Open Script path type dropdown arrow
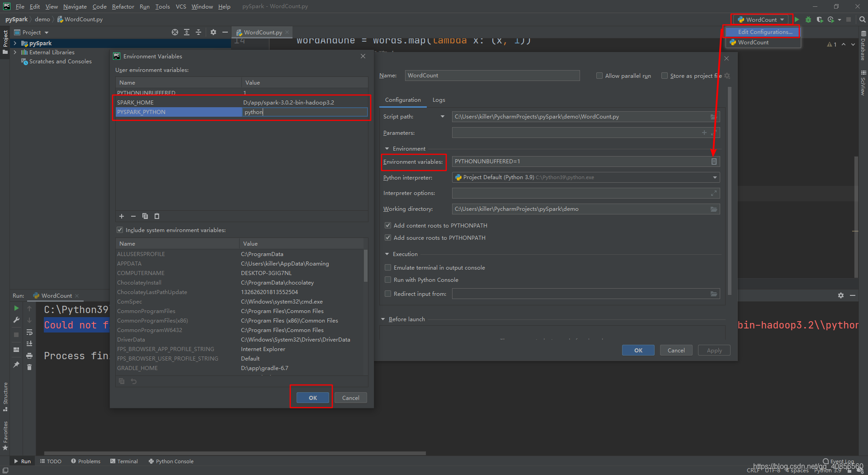This screenshot has width=868, height=475. (x=443, y=117)
